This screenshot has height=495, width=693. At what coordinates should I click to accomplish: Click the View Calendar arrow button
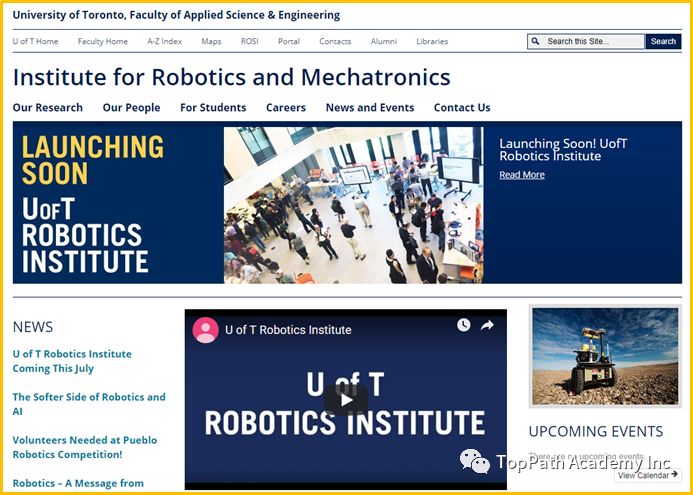click(x=647, y=475)
